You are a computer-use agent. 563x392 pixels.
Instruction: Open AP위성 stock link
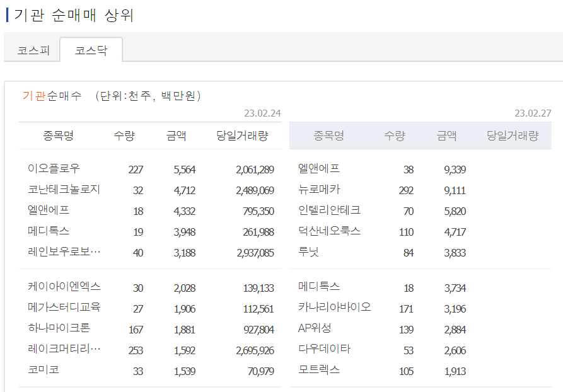coord(315,328)
